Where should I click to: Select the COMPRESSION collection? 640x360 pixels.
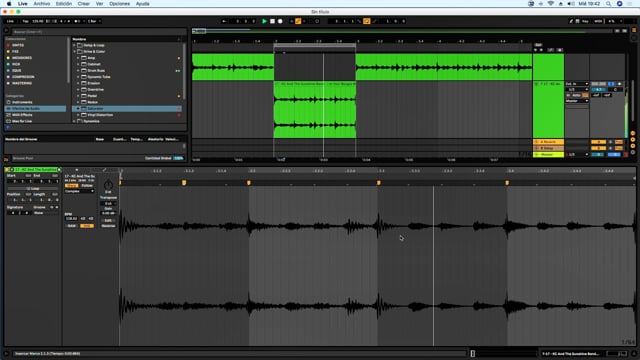tap(23, 77)
